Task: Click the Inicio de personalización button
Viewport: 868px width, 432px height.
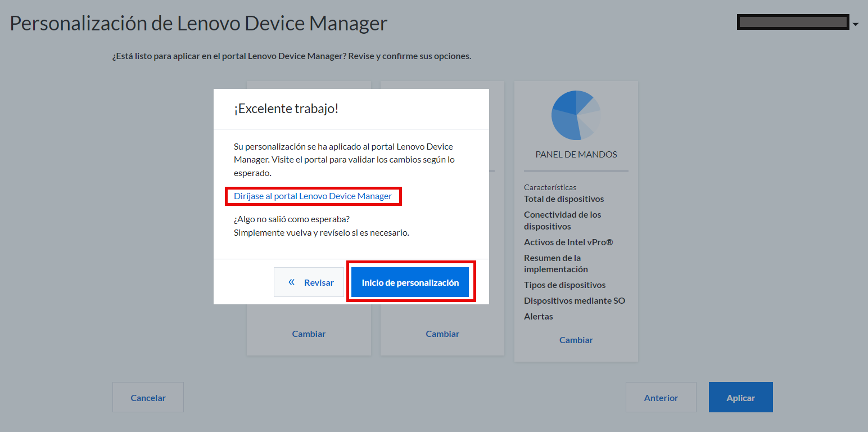Action: tap(410, 282)
